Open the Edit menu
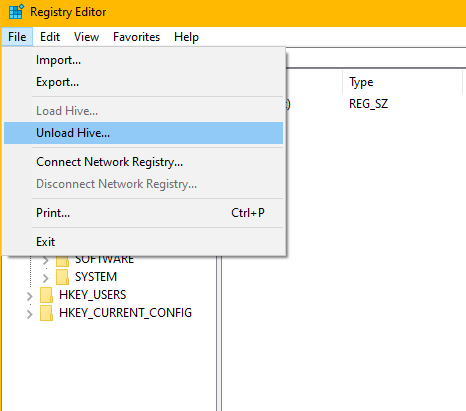 tap(50, 37)
